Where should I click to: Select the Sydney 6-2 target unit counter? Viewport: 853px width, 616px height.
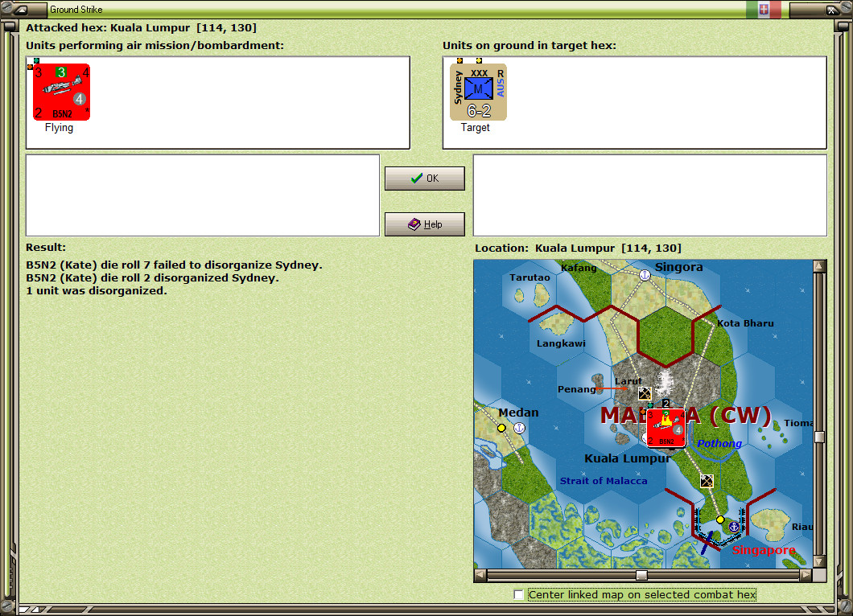pyautogui.click(x=478, y=92)
